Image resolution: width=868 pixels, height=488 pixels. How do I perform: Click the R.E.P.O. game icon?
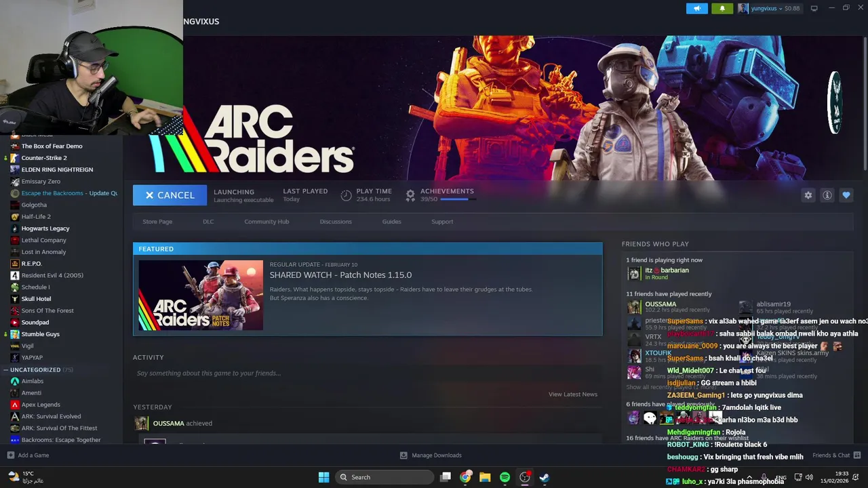point(15,264)
